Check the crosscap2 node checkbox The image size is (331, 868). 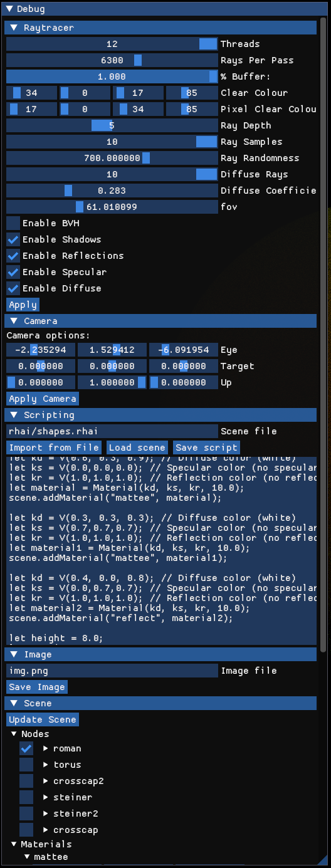[x=26, y=781]
